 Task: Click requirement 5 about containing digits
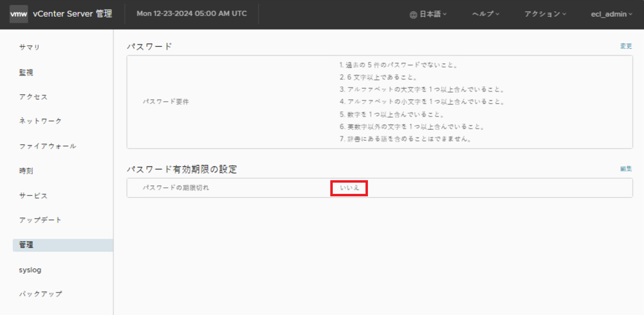pos(391,114)
